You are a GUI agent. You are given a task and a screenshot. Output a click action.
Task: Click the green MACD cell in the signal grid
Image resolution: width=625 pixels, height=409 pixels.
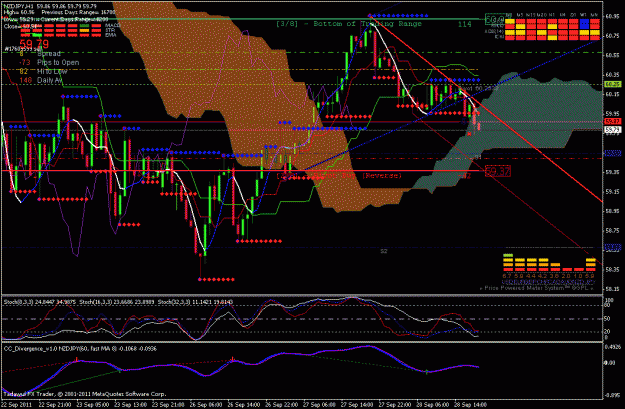click(85, 26)
